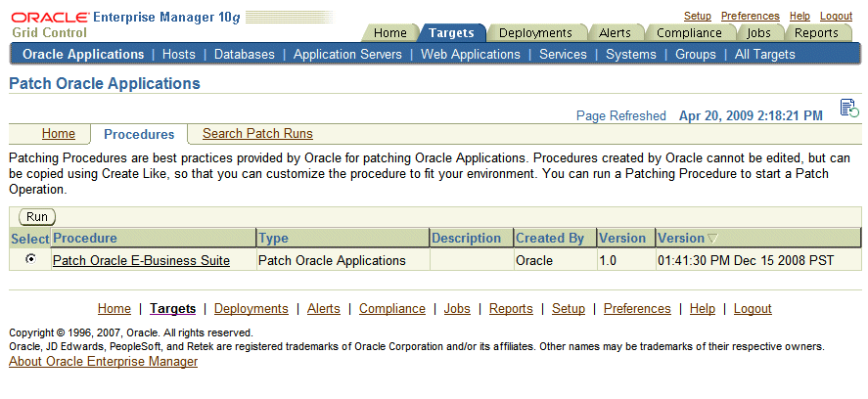Switch to the Deployments tab
Image resolution: width=868 pixels, height=399 pixels.
(x=535, y=33)
